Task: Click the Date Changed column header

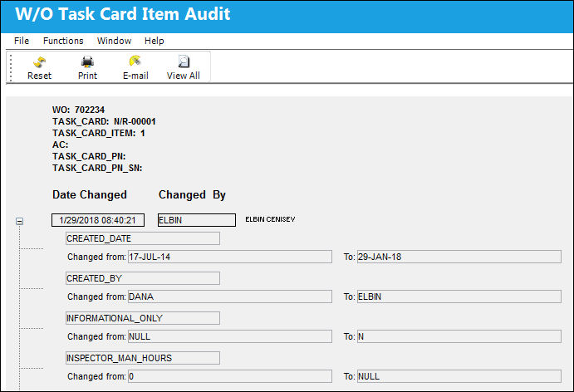Action: pyautogui.click(x=90, y=194)
